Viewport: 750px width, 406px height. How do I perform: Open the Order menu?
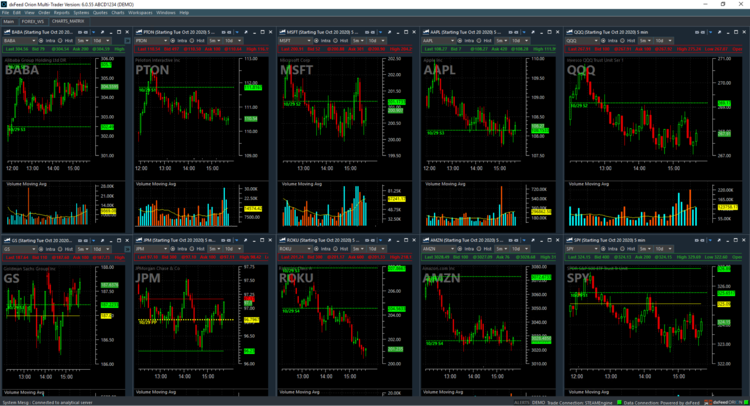(44, 12)
